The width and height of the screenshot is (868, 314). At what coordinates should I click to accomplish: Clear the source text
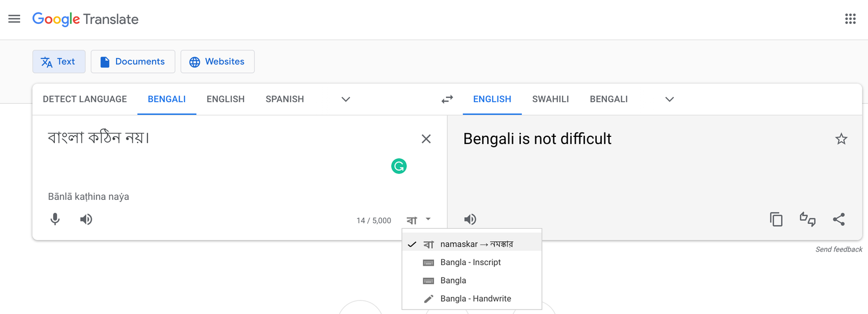click(x=426, y=139)
